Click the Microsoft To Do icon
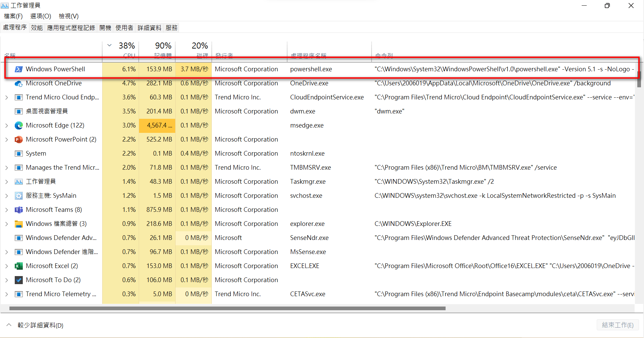This screenshot has height=338, width=644. 19,280
